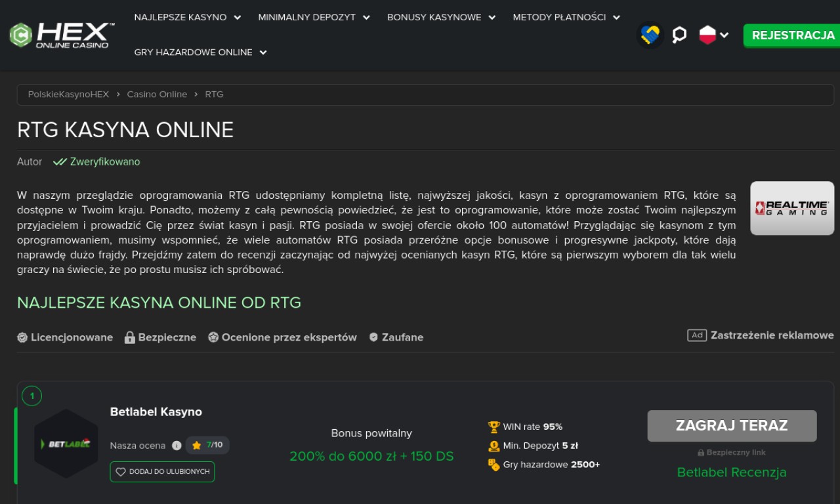Click the Zaufane shield icon

tap(373, 337)
